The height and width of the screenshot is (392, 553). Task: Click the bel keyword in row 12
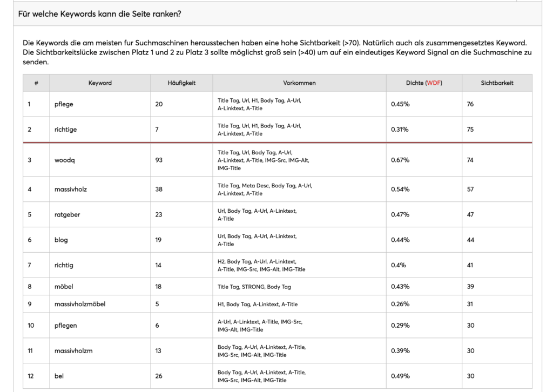pos(59,376)
